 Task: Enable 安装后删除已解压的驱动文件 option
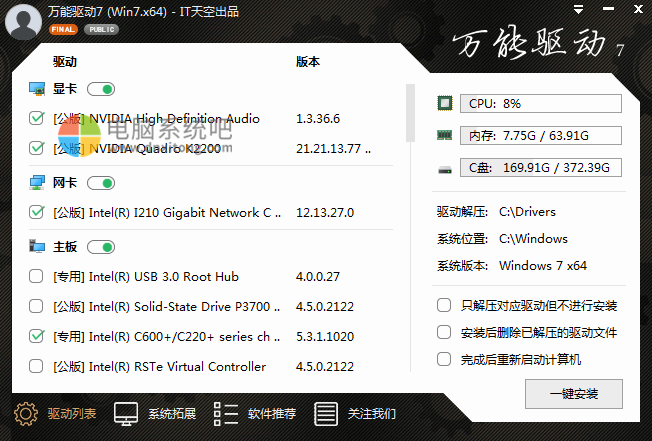tap(444, 332)
